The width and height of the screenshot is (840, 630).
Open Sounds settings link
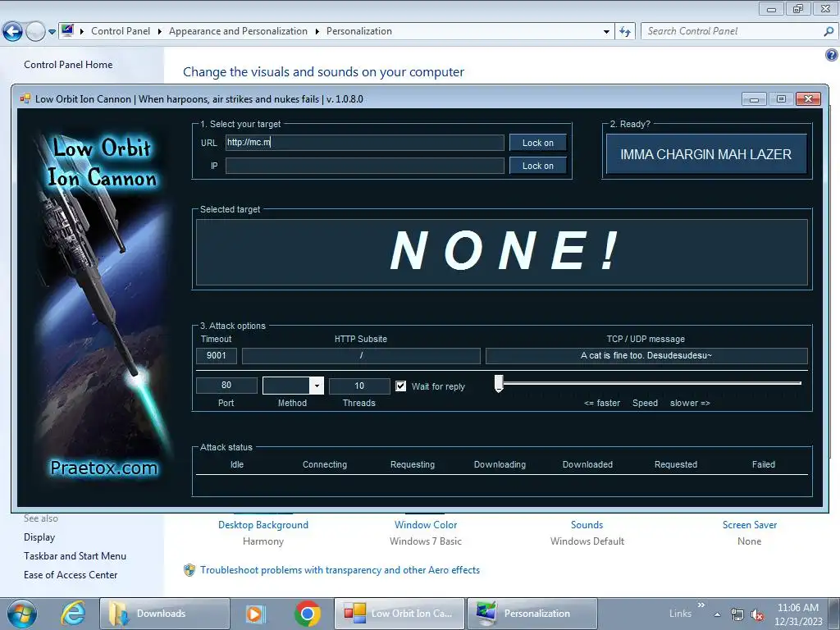coord(587,525)
